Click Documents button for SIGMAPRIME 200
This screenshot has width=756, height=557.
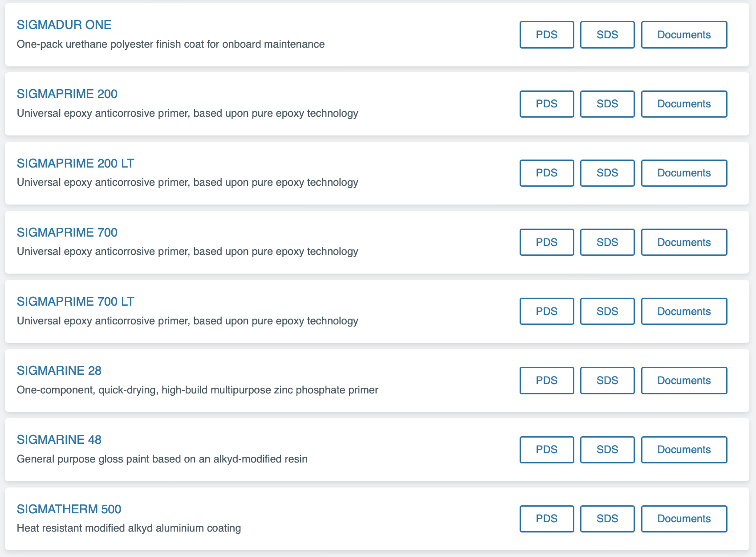[683, 104]
